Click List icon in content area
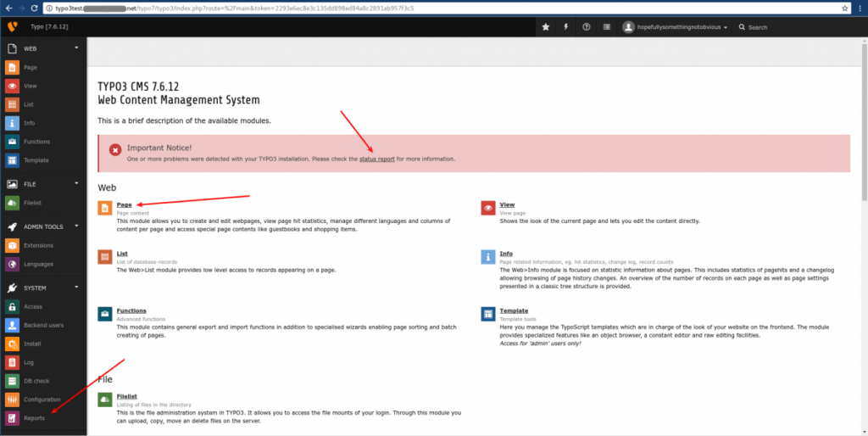Screen dimensions: 868x436 point(104,257)
